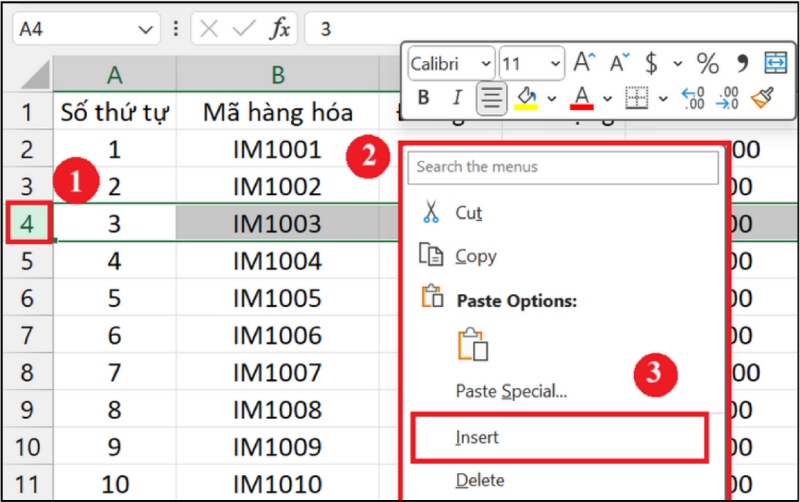The width and height of the screenshot is (800, 502).
Task: Click Cancel X icon in formula bar
Action: pyautogui.click(x=209, y=29)
